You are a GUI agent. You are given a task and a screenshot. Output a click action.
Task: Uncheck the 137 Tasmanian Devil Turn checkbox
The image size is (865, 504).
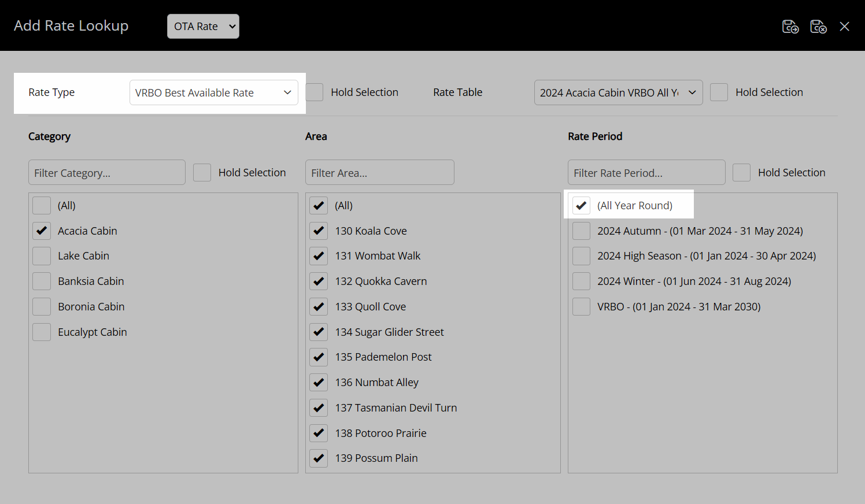tap(319, 408)
